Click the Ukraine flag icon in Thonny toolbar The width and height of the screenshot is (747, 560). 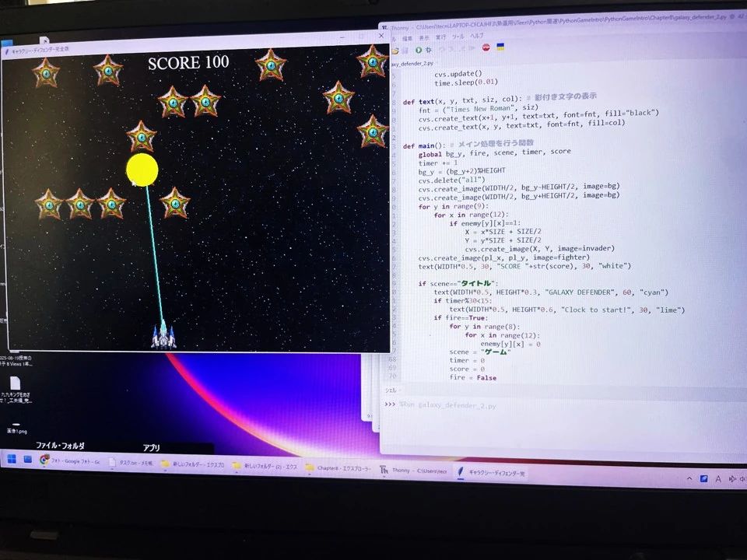500,47
